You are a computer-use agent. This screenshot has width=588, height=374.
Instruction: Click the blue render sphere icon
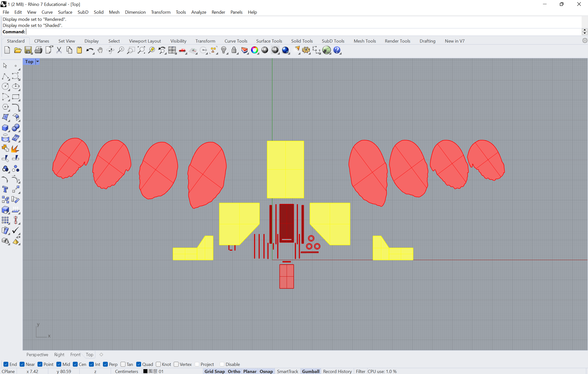285,50
